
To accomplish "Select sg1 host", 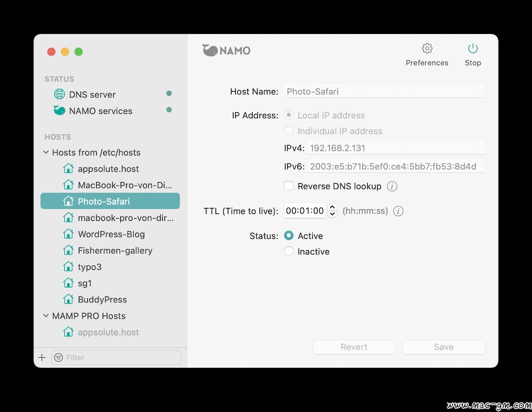I will click(x=110, y=283).
